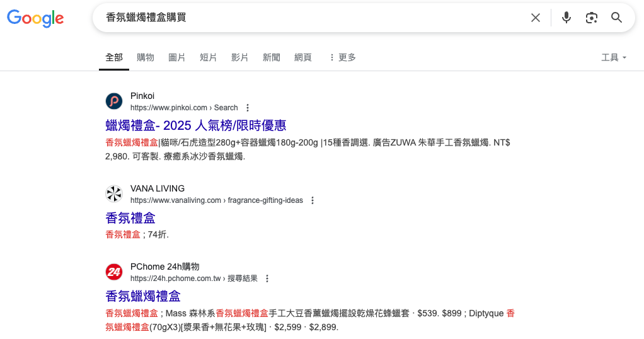Switch to the 短片 tab
Viewport: 644px width, 339px height.
tap(208, 57)
